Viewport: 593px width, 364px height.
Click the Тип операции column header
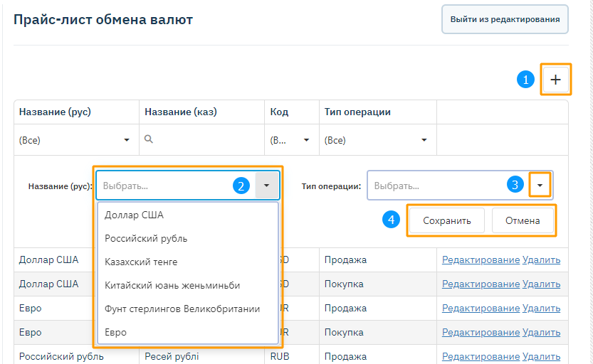point(378,112)
